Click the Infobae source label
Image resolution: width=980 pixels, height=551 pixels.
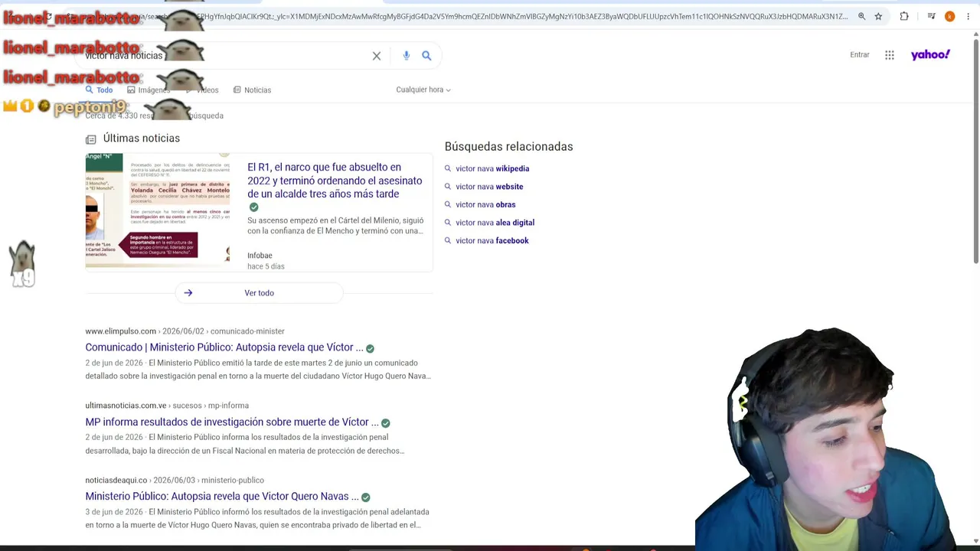(260, 256)
